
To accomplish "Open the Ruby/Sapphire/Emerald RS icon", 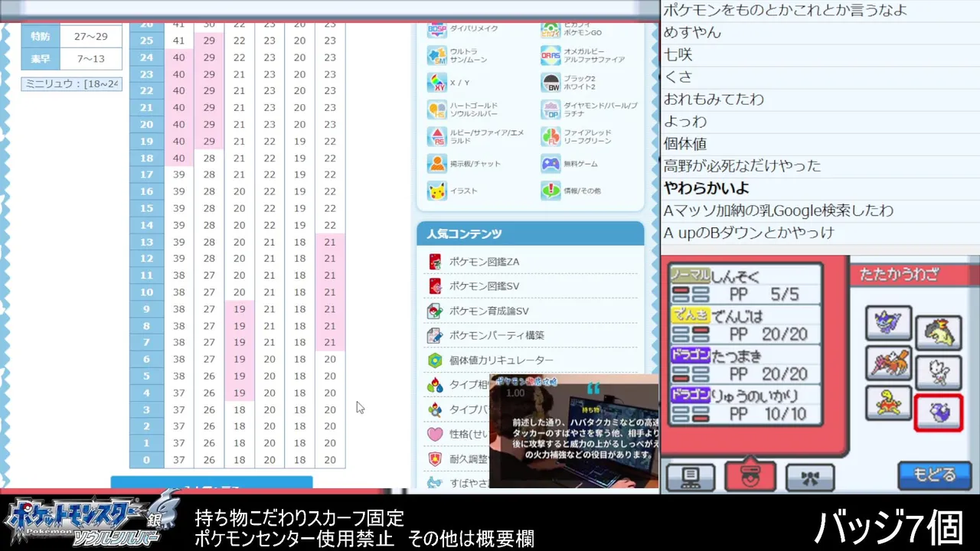I will click(437, 136).
